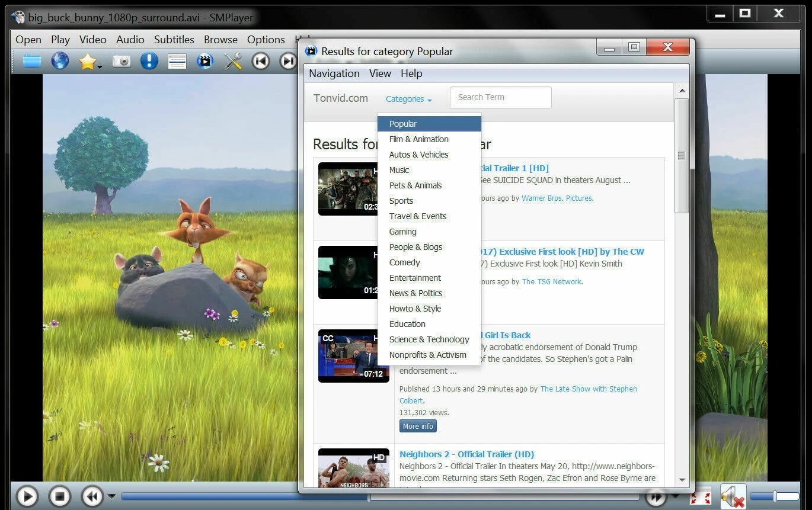Open Navigation menu in results window
The width and height of the screenshot is (812, 510).
pyautogui.click(x=334, y=73)
